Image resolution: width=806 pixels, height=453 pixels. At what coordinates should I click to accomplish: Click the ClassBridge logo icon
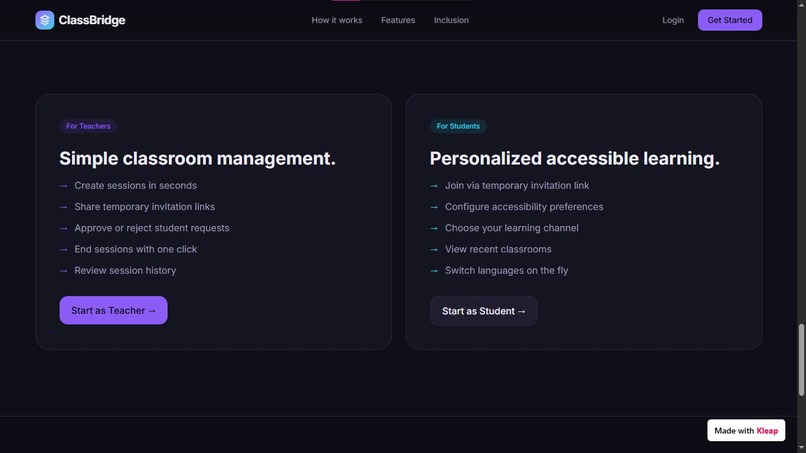(x=45, y=20)
